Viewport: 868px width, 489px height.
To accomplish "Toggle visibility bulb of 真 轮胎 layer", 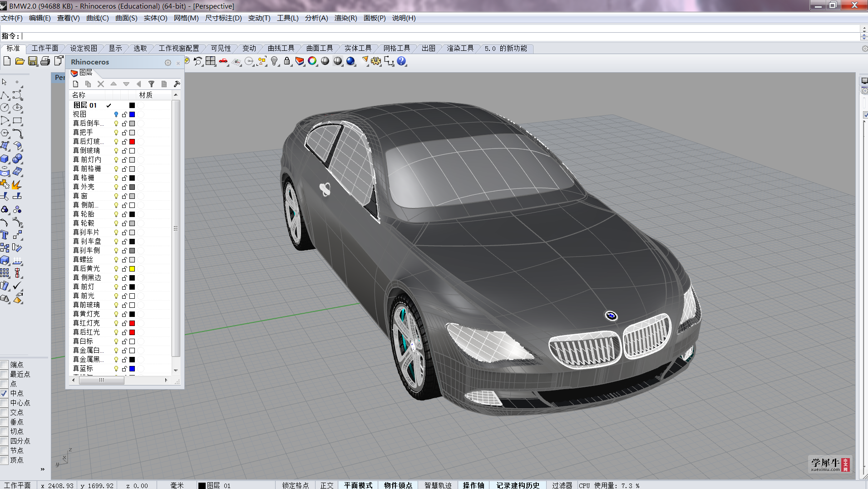I will coord(116,214).
